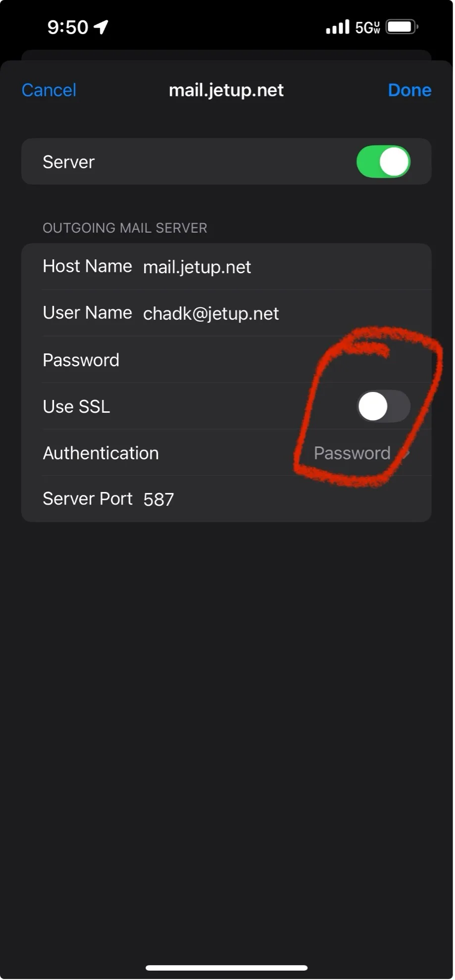Tap the Use SSL label
Viewport: 455px width, 980px height.
pyautogui.click(x=77, y=407)
